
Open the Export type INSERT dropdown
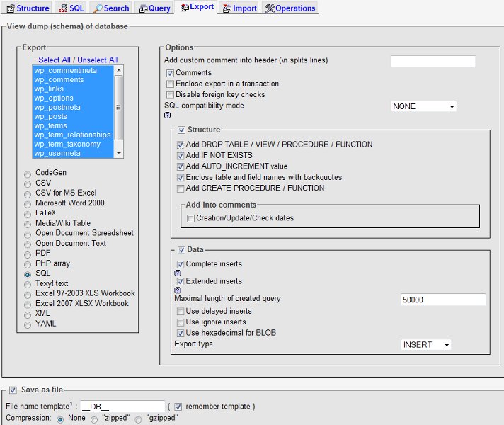[425, 345]
